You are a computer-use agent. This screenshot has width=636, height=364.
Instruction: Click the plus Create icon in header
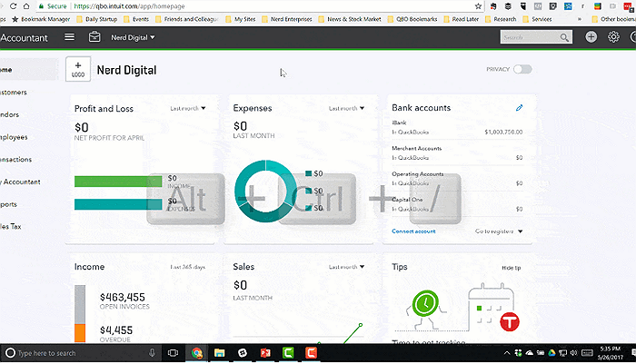pos(591,37)
